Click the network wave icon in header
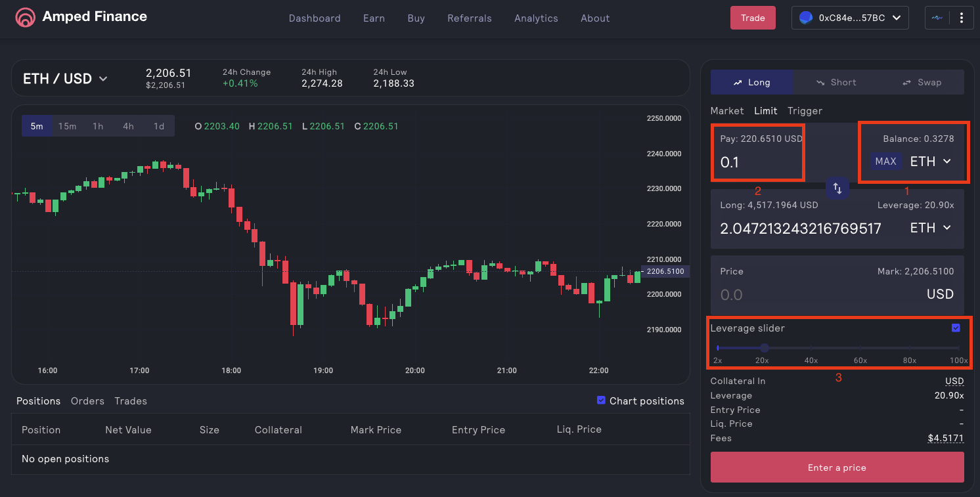 point(937,18)
